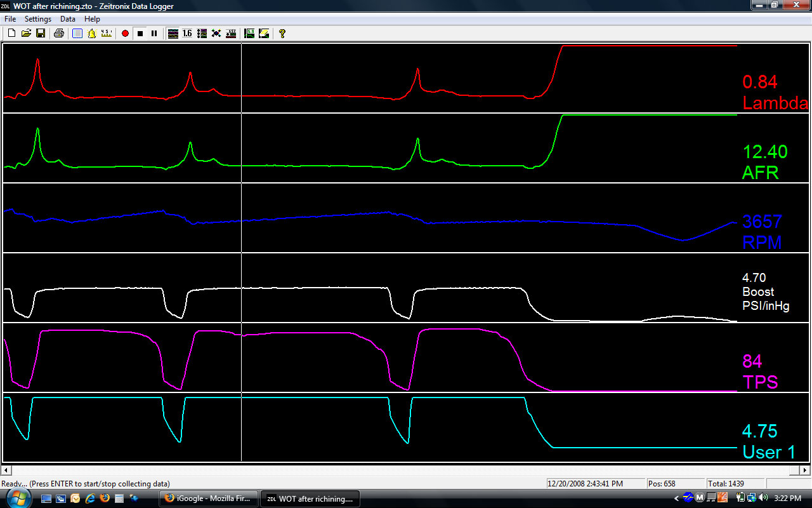Screen dimensions: 812x508
Task: Open the File menu
Action: [10, 19]
